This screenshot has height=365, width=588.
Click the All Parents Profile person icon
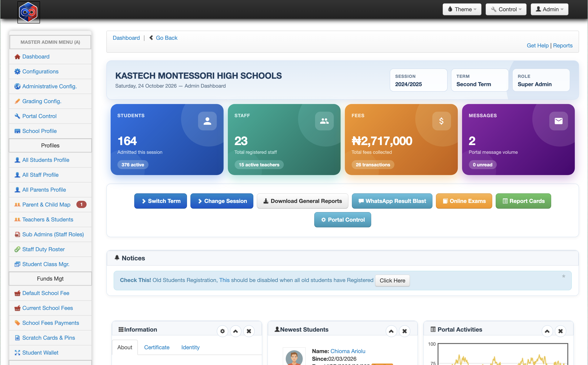[17, 190]
